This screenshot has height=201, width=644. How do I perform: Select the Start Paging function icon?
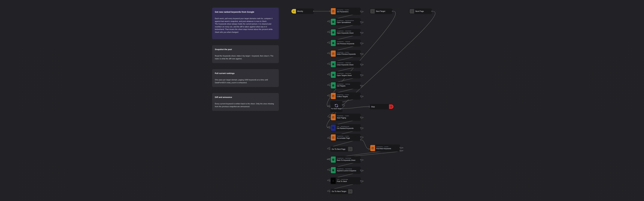pos(333,117)
